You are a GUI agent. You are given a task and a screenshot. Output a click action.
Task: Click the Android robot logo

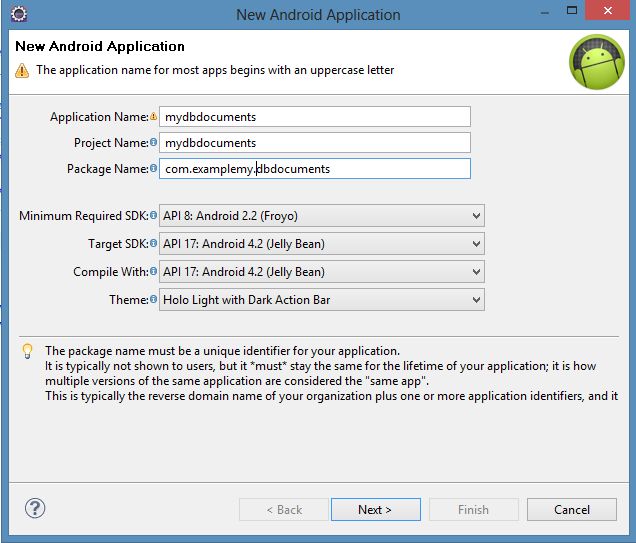pyautogui.click(x=596, y=62)
